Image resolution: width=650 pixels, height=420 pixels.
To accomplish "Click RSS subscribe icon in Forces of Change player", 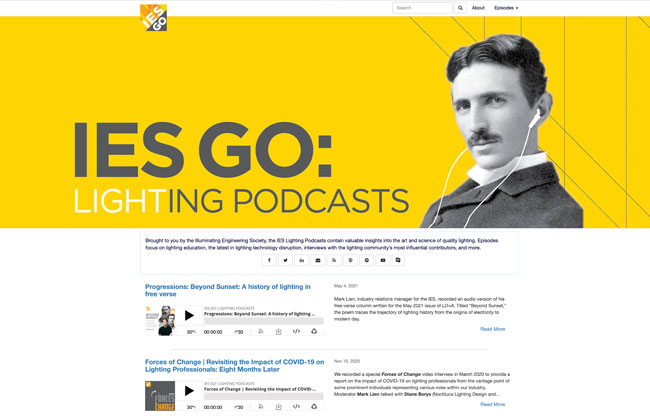I will (261, 406).
